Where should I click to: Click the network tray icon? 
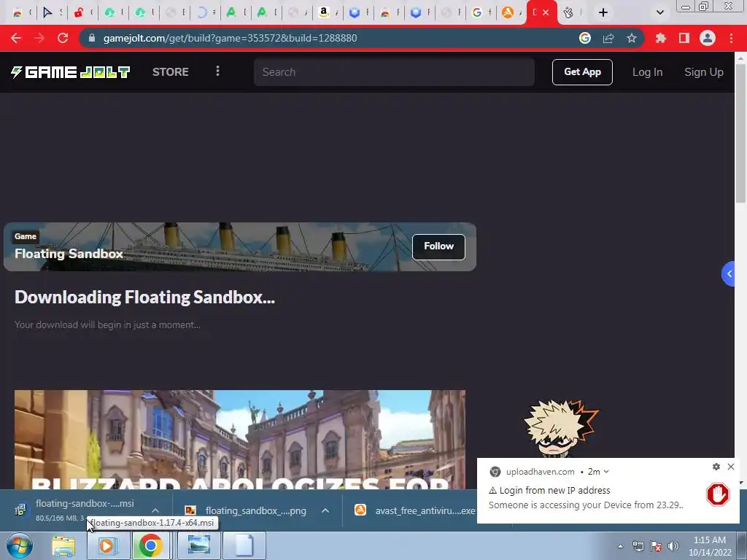click(638, 546)
